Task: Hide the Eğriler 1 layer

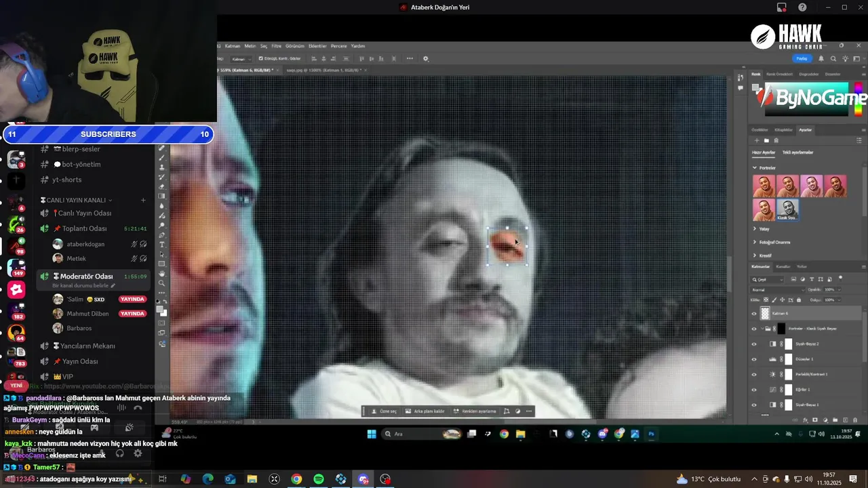Action: point(754,390)
